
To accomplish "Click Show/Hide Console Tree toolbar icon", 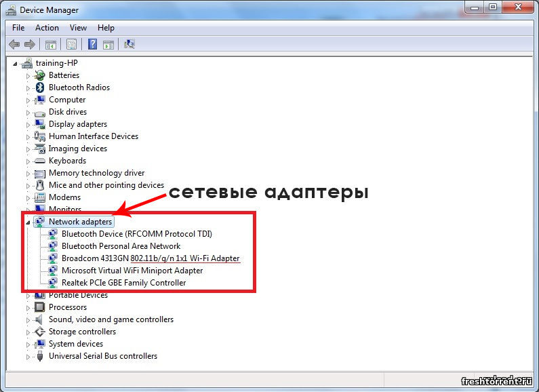I will tap(50, 45).
